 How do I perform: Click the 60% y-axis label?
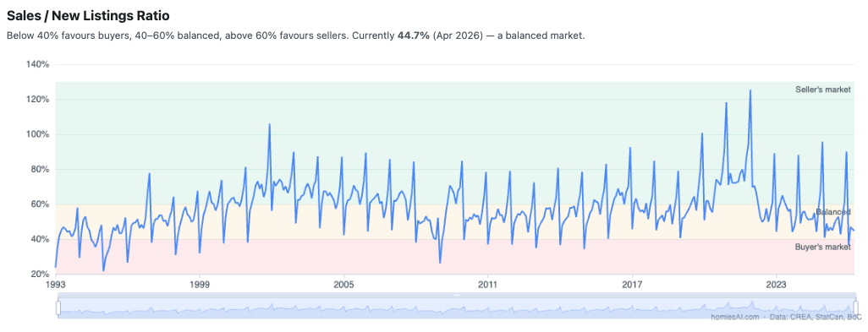pos(40,204)
